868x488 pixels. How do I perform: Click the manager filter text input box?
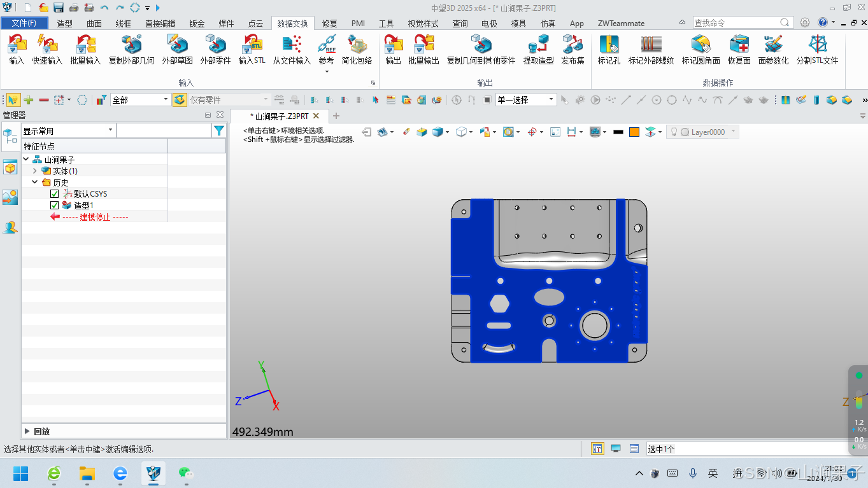[x=164, y=130]
